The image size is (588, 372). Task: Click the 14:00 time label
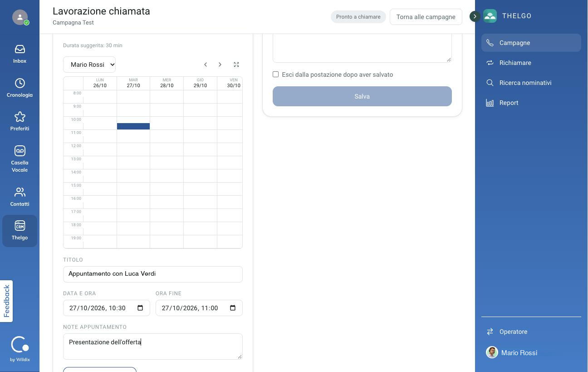[x=76, y=172]
